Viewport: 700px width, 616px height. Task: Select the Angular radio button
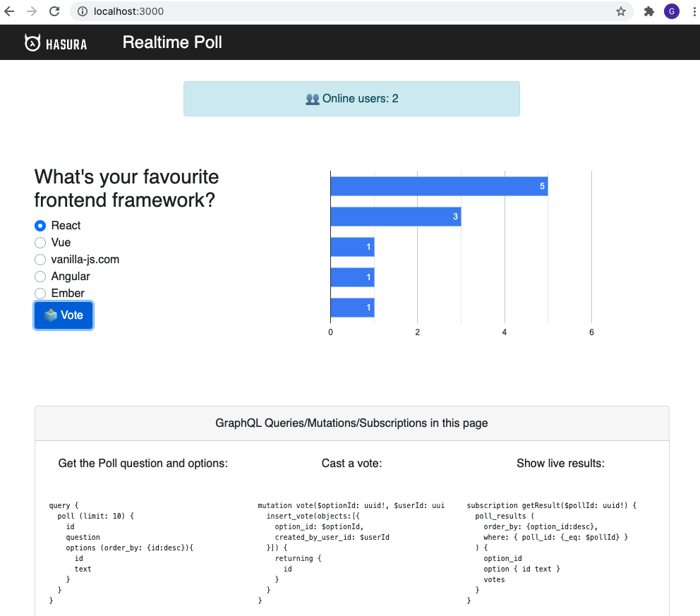pyautogui.click(x=40, y=276)
